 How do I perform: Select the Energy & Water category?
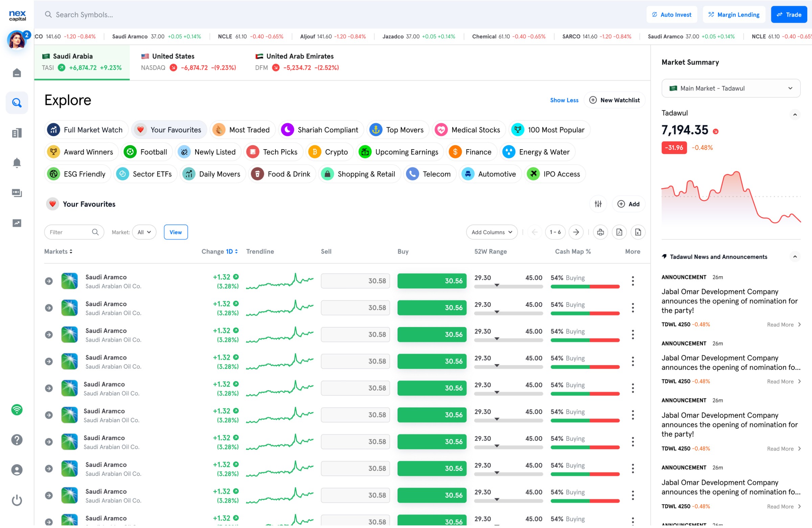[x=538, y=152]
